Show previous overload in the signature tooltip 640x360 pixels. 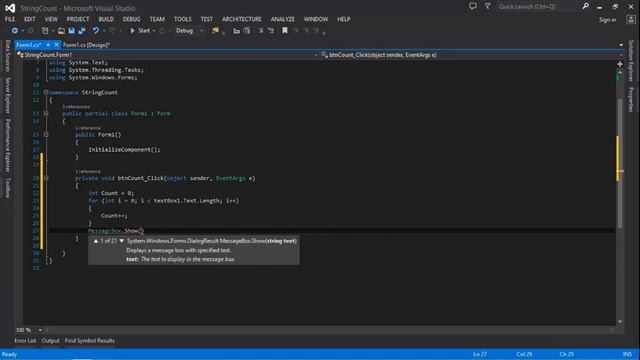click(96, 241)
